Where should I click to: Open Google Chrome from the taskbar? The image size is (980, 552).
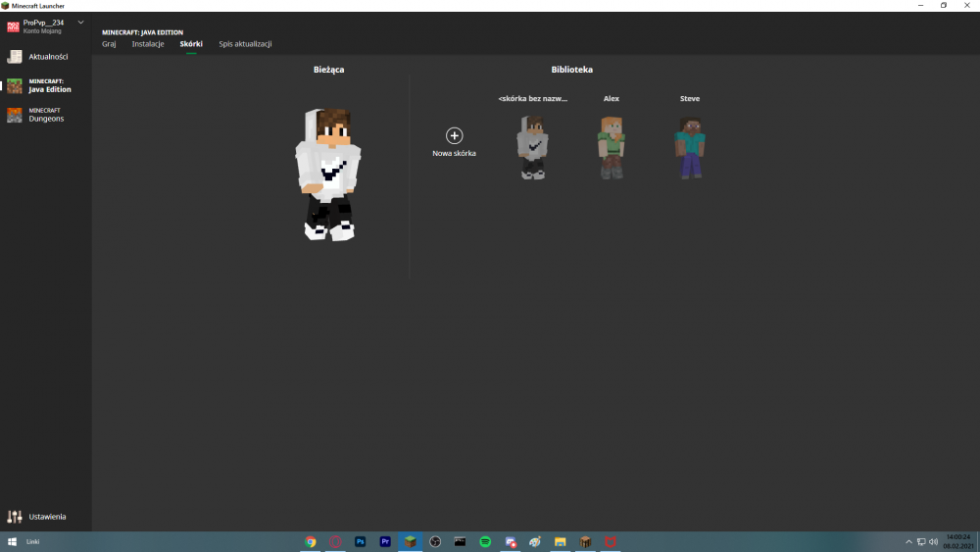click(311, 541)
